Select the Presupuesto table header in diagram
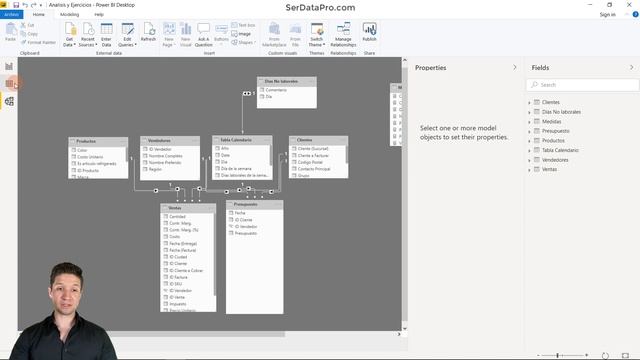Viewport: 640px width, 360px height. (254, 204)
